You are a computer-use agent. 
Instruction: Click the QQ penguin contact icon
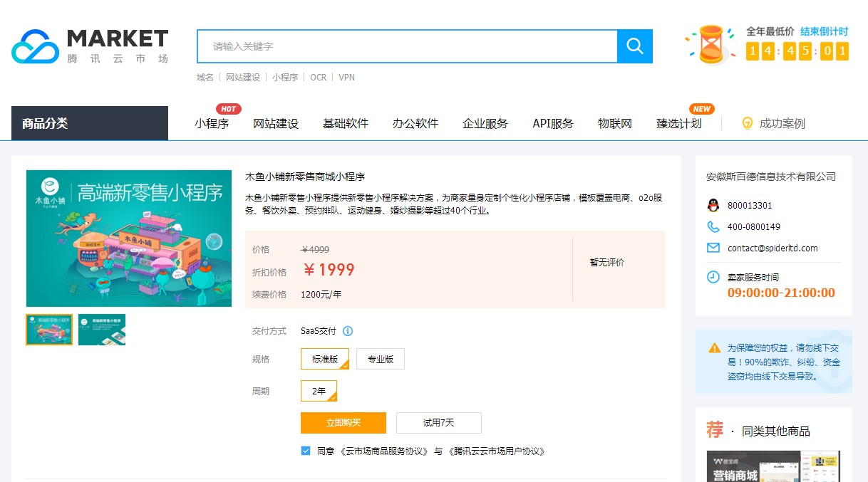point(713,206)
